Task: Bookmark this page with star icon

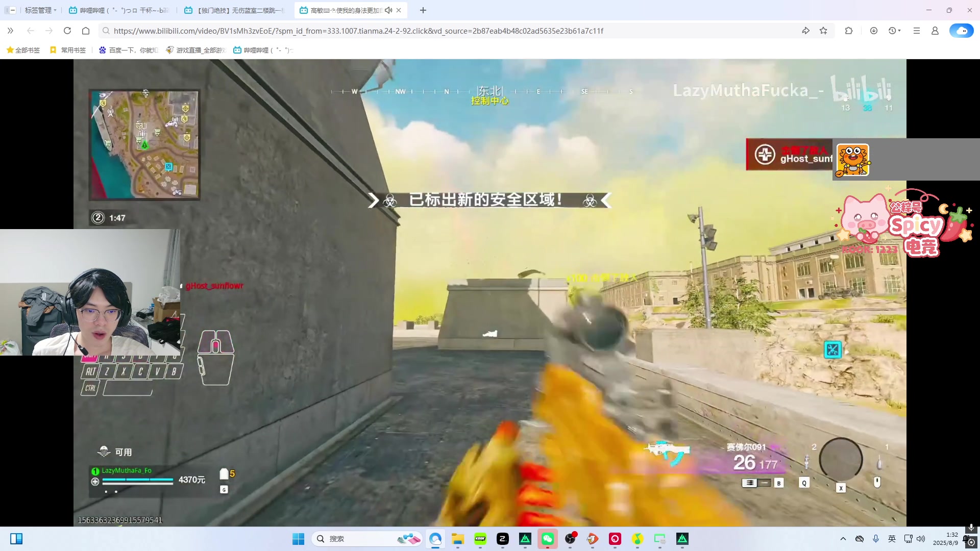Action: 823,31
